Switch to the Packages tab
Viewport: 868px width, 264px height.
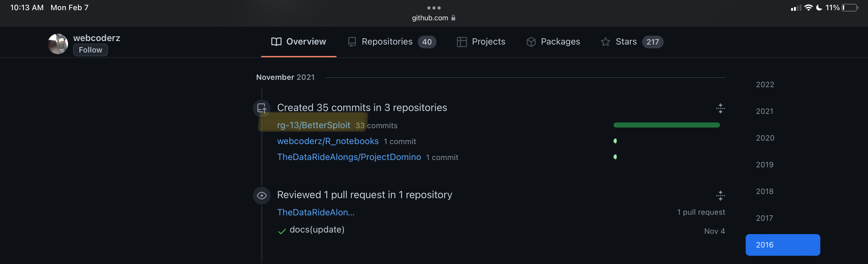click(x=553, y=42)
